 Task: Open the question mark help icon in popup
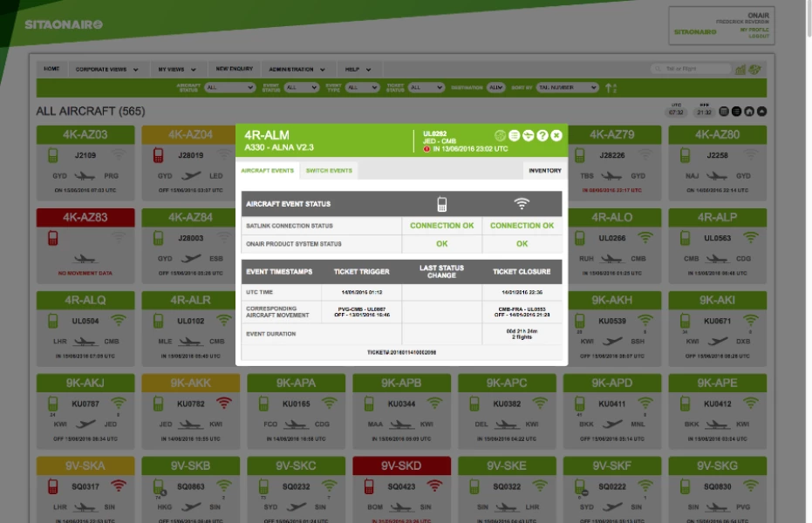point(542,135)
